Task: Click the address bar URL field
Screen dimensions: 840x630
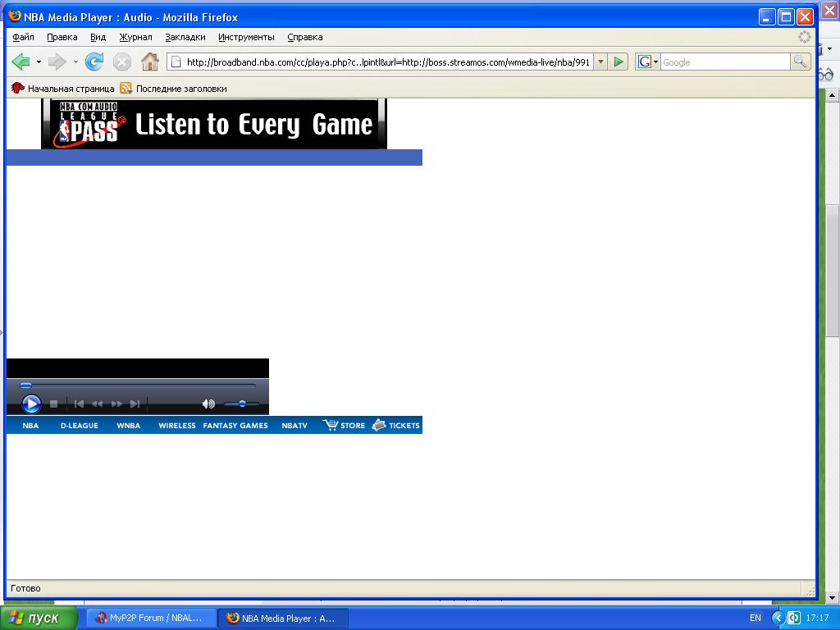Action: pos(380,62)
